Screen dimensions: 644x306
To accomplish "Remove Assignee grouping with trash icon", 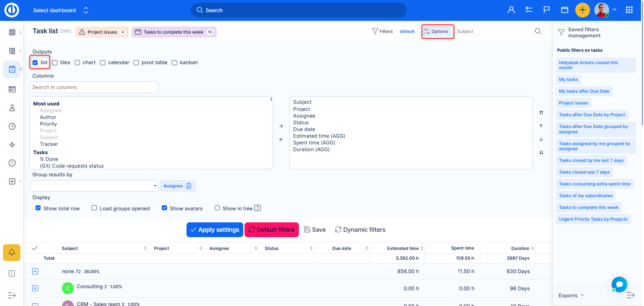I will [x=189, y=186].
